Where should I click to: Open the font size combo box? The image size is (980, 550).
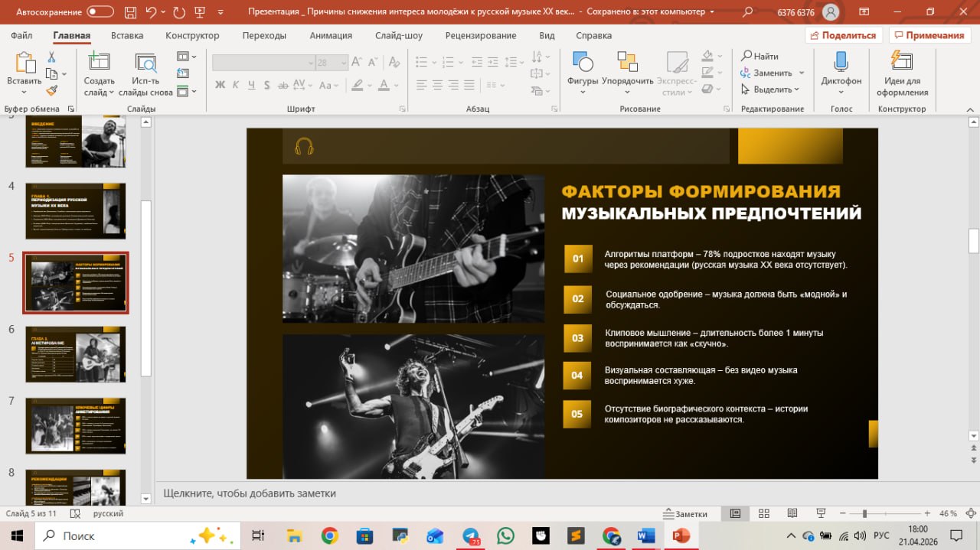(332, 63)
